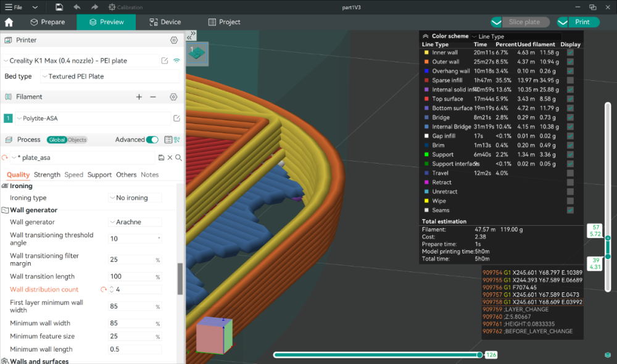Click the horizontal layer progress slider handle
617x364 pixels.
coord(479,355)
